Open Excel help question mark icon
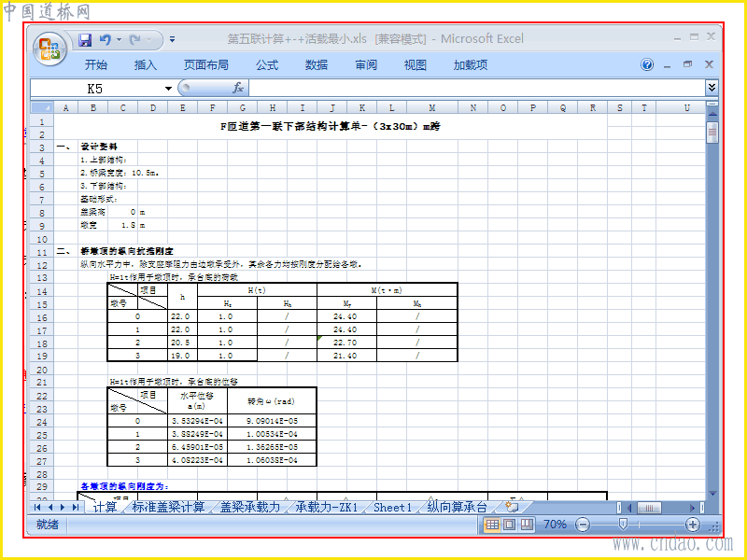The width and height of the screenshot is (747, 560). 647,64
